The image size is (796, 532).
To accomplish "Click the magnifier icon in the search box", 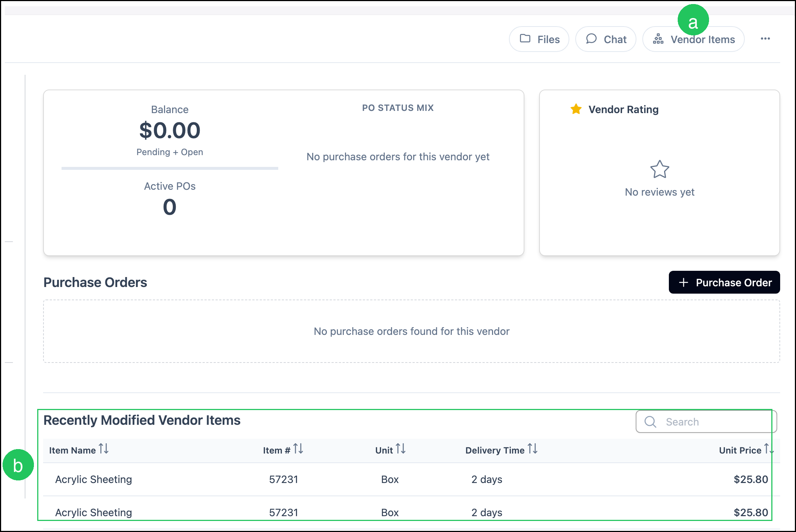I will [x=650, y=421].
